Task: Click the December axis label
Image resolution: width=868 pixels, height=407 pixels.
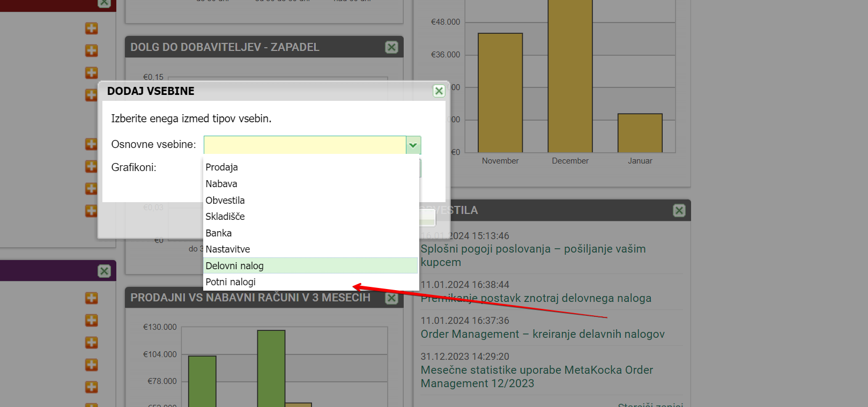Action: (x=570, y=161)
